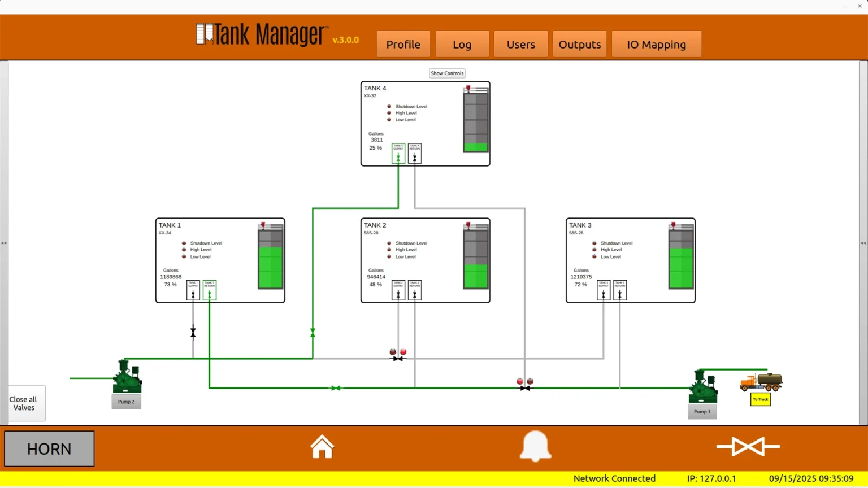Sound the HORN button
This screenshot has width=868, height=488.
coord(49,448)
